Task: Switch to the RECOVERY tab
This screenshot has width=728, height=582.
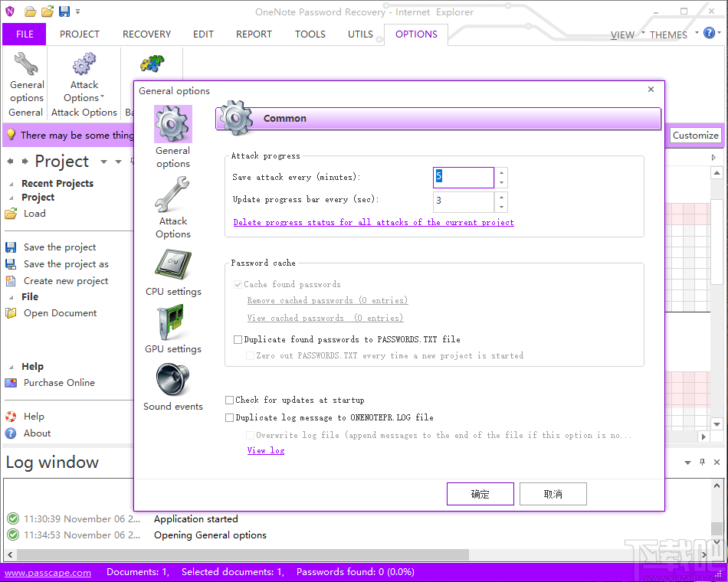Action: click(x=146, y=34)
